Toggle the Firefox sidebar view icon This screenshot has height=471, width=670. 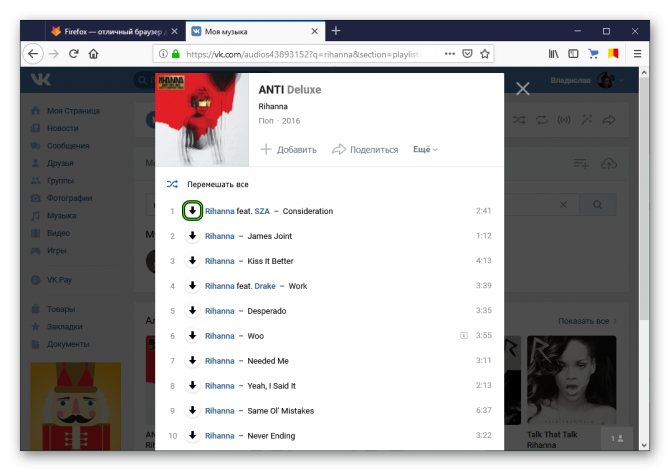[573, 54]
